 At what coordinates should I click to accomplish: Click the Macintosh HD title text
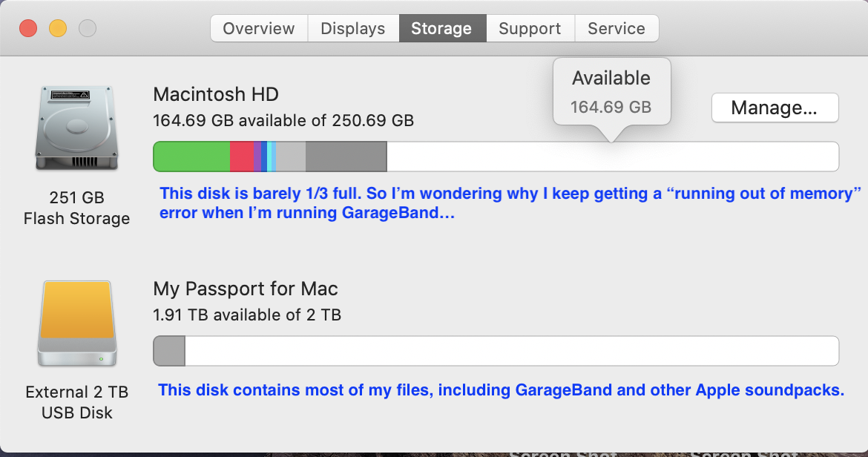click(216, 95)
